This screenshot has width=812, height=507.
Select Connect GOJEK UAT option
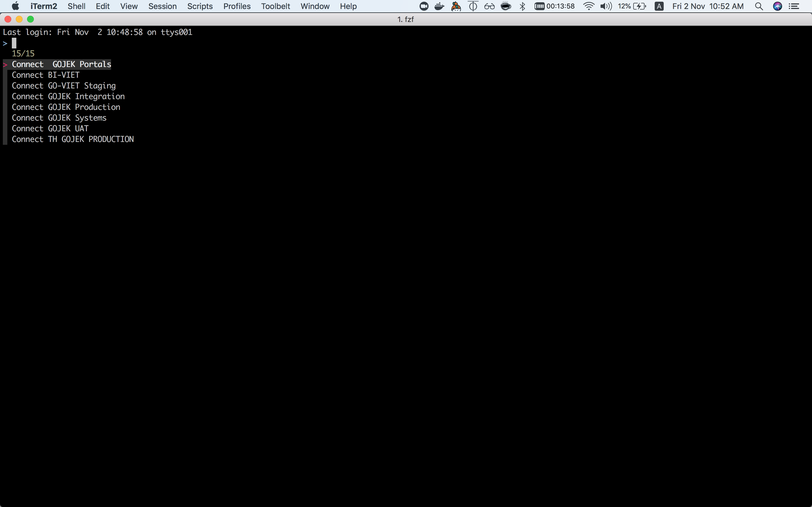(50, 128)
